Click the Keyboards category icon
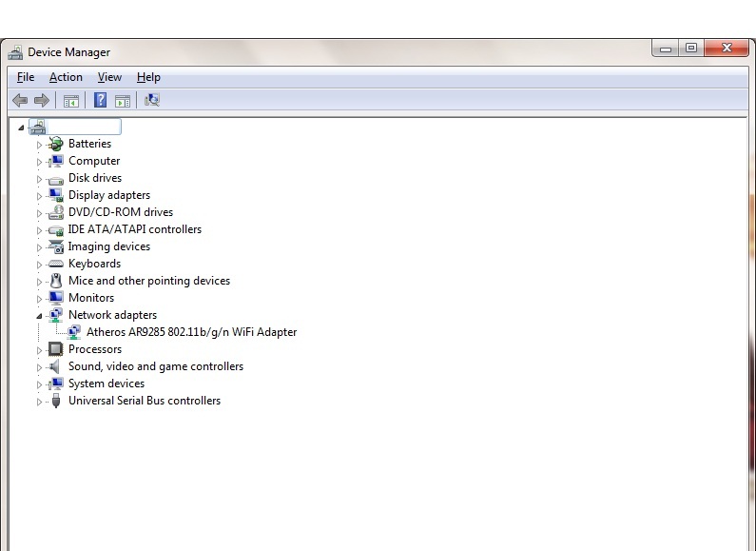 click(56, 264)
